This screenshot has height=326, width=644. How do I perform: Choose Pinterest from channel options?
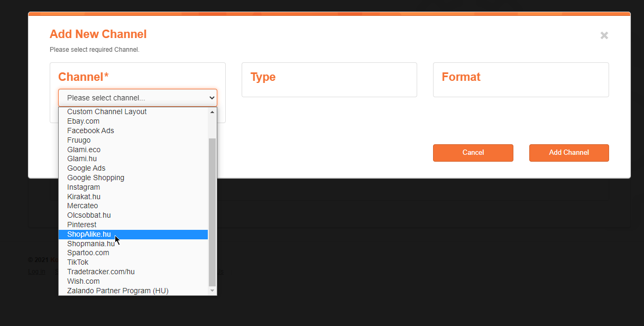tap(133, 225)
